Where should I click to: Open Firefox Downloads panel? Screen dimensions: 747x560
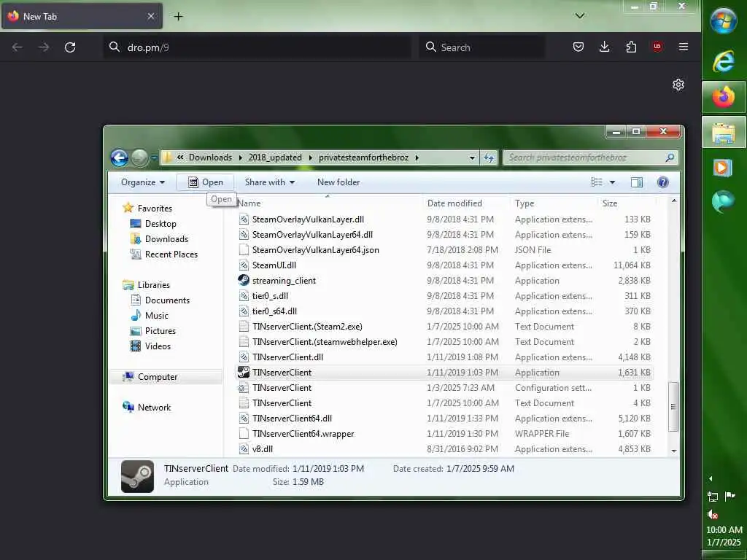click(604, 47)
